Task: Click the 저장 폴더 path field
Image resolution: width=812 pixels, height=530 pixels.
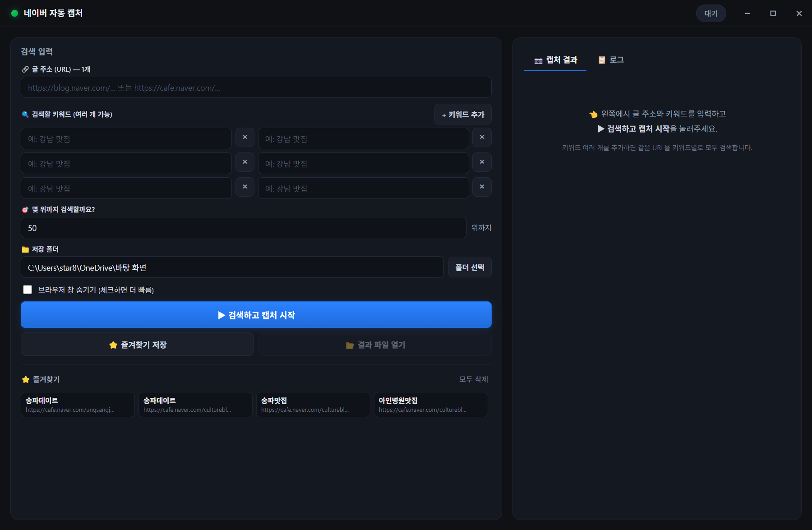Action: 232,267
